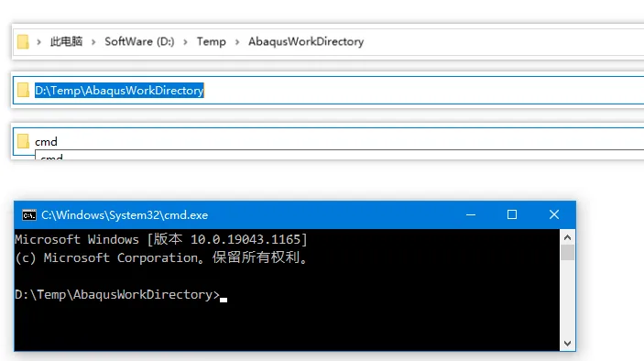The height and width of the screenshot is (361, 644).
Task: Click the cmd.exe title bar icon
Action: [x=28, y=215]
